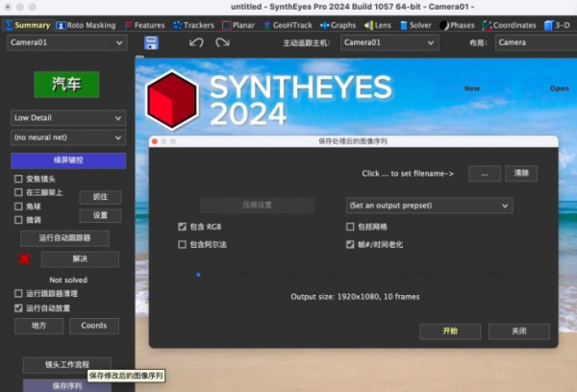The width and height of the screenshot is (577, 392).
Task: Click the 保存序列 button
Action: [67, 385]
